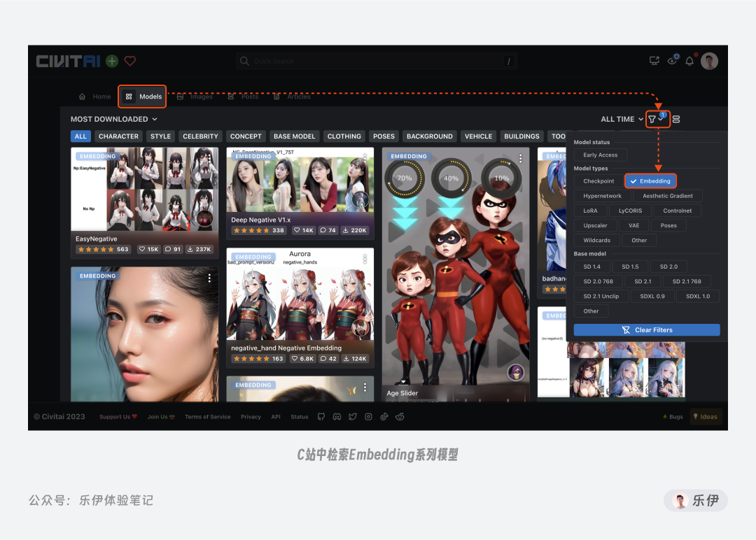756x540 pixels.
Task: Enable the SD 1.5 base model filter
Action: click(630, 267)
